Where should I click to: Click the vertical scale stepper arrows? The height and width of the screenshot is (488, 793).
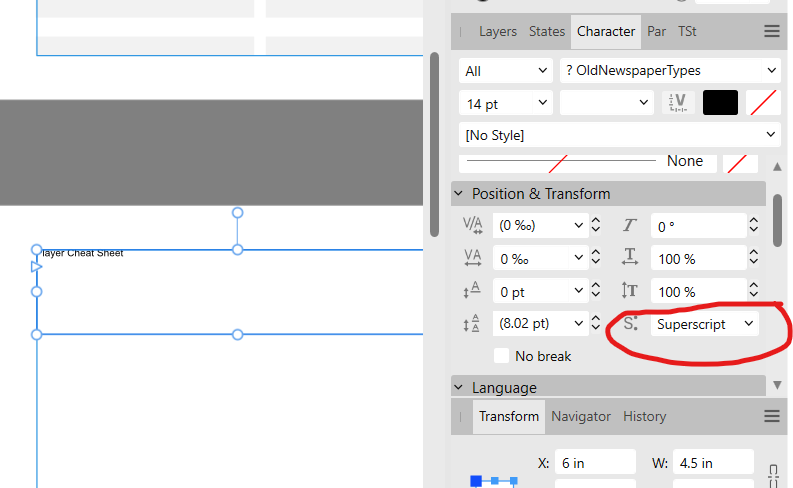754,291
